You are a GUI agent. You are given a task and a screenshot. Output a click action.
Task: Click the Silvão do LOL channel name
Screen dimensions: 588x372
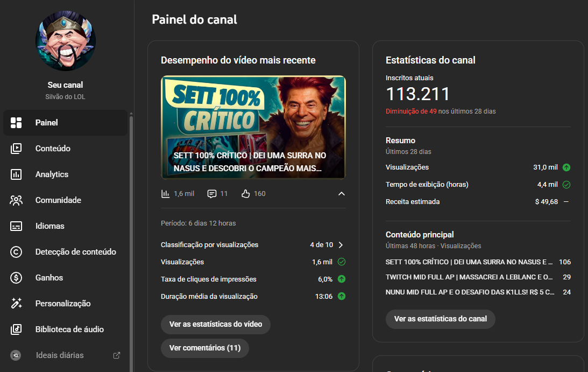click(x=65, y=97)
